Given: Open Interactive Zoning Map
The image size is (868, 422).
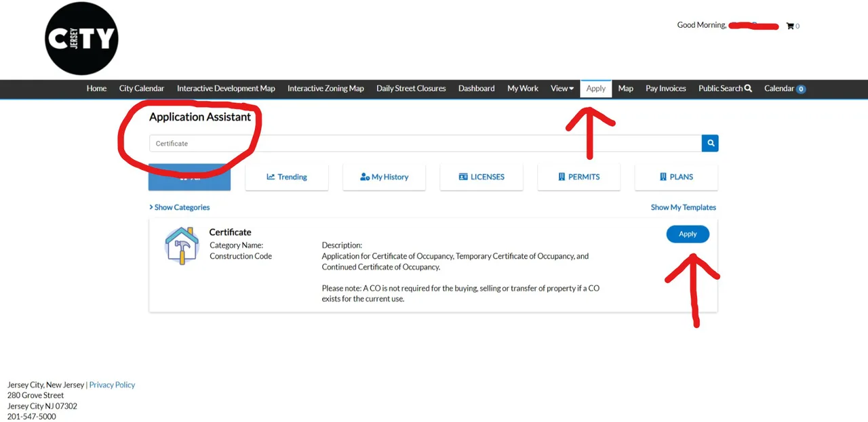Looking at the screenshot, I should tap(325, 88).
